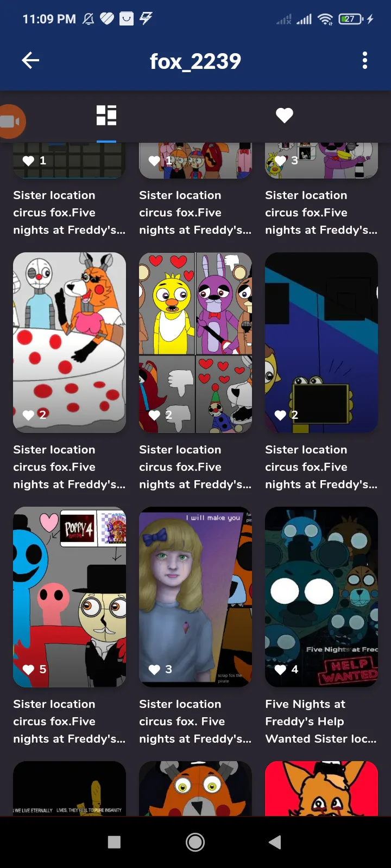The width and height of the screenshot is (391, 868).
Task: Tap the Android back triangle button
Action: coord(275,842)
